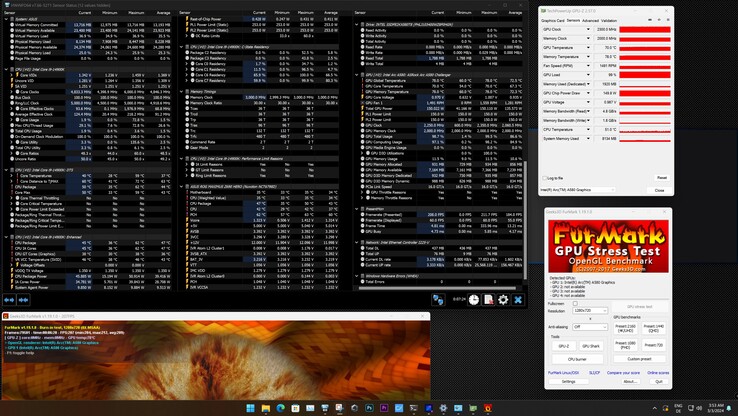
Task: Launch GPU Shark from FurMark tools
Action: coord(591,346)
